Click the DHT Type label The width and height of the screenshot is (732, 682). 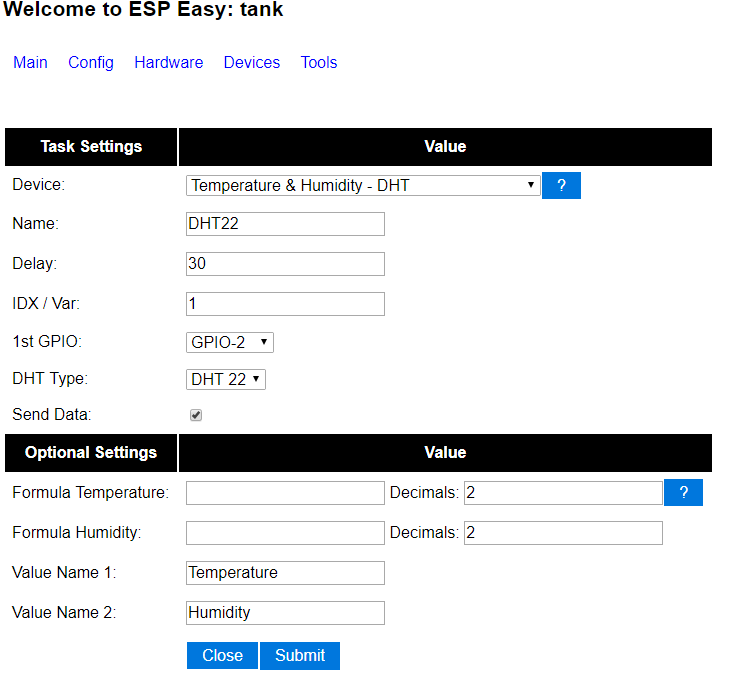[x=50, y=379]
